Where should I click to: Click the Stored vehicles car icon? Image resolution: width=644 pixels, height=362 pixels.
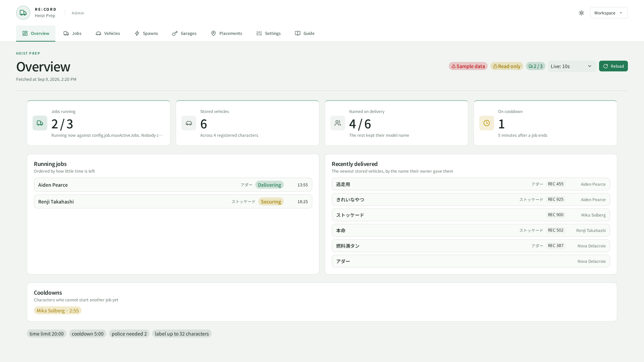(x=189, y=123)
